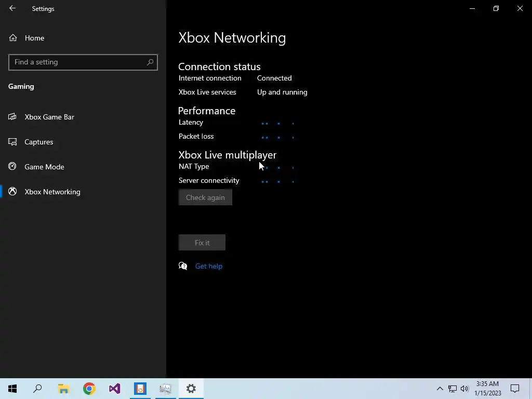Switch to Game Mode settings
This screenshot has width=532, height=399.
click(x=83, y=167)
